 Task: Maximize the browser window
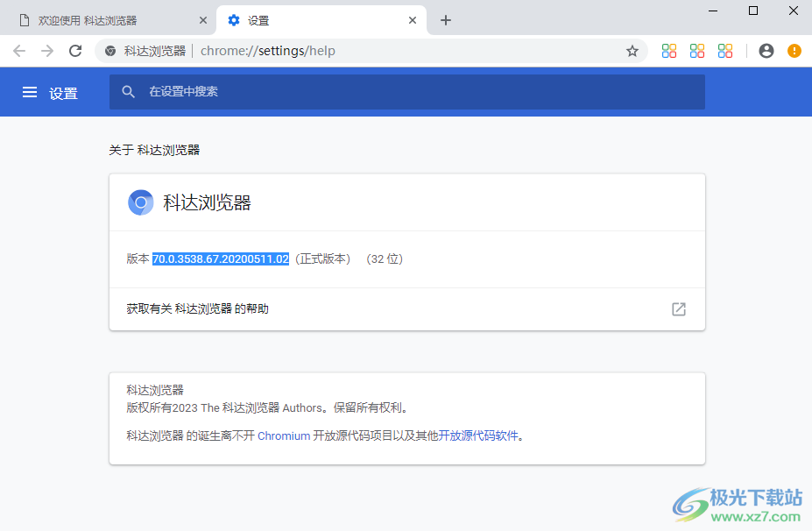click(x=753, y=11)
